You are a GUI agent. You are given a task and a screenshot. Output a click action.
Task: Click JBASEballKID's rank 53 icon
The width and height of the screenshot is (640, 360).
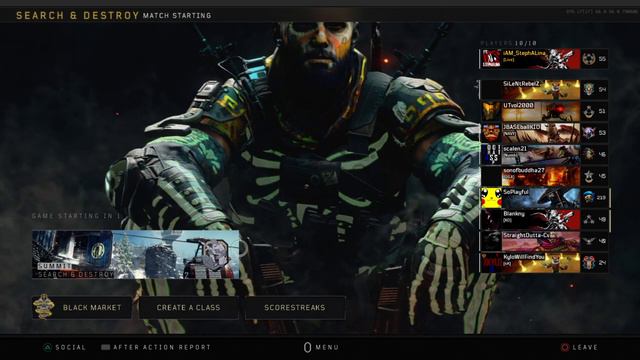tap(588, 133)
